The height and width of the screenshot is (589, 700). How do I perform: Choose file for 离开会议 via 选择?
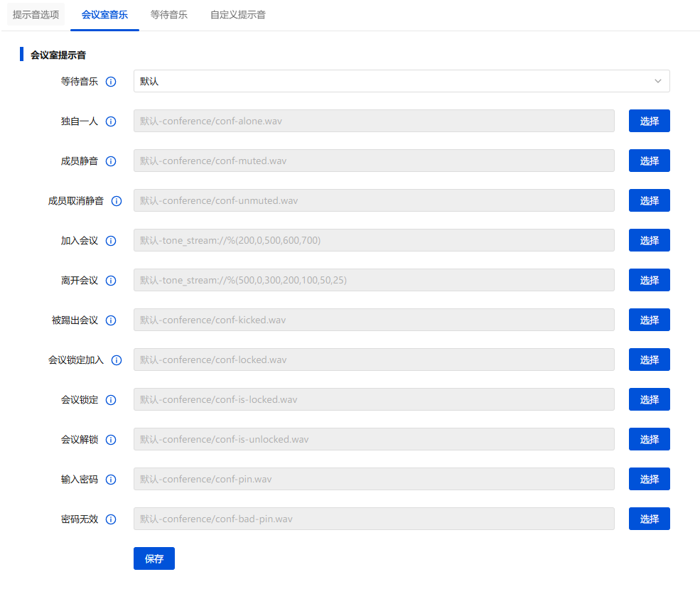pos(649,281)
